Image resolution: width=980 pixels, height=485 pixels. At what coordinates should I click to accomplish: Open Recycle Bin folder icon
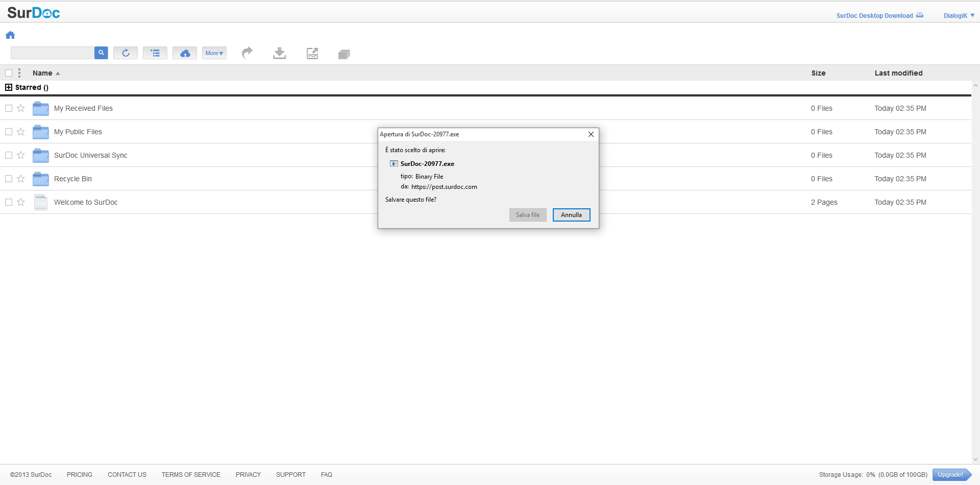tap(41, 179)
